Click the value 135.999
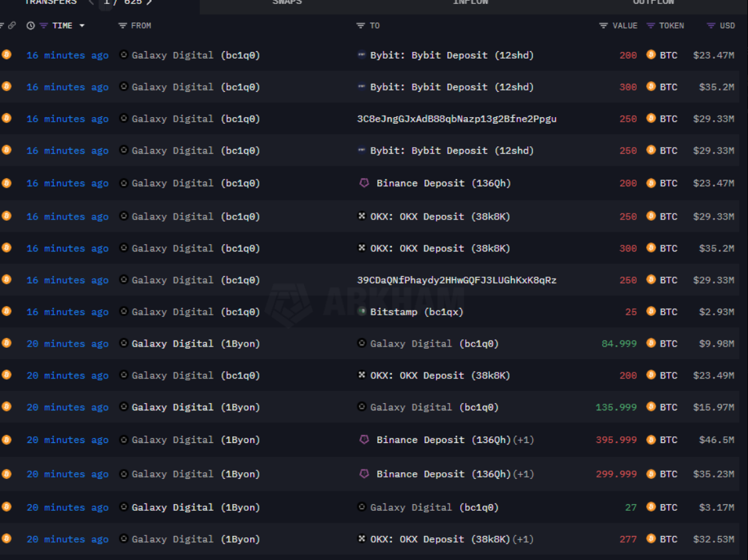This screenshot has height=560, width=748. click(616, 407)
